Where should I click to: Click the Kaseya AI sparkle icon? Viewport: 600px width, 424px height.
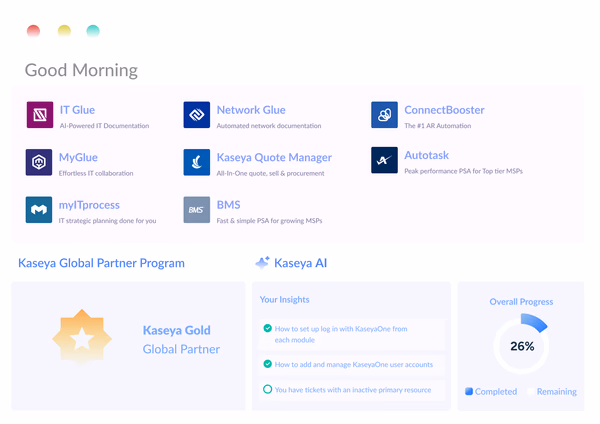coord(262,263)
